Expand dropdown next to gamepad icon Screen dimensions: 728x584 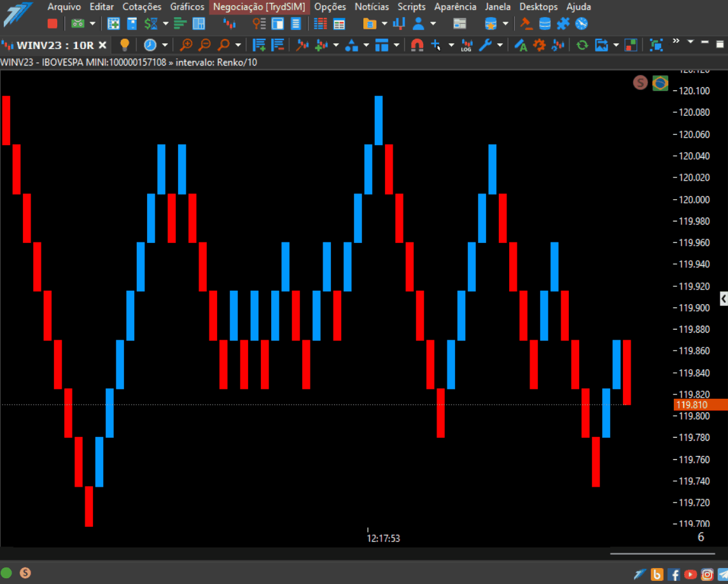click(x=92, y=23)
